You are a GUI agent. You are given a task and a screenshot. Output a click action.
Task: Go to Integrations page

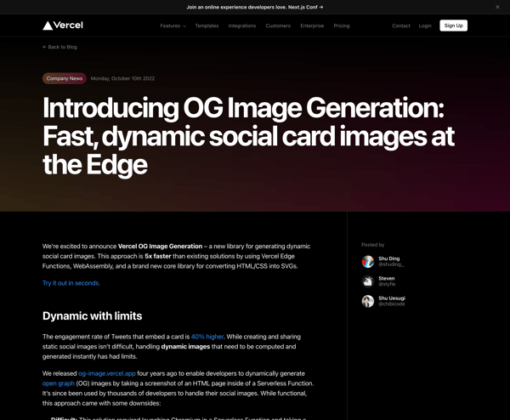242,26
